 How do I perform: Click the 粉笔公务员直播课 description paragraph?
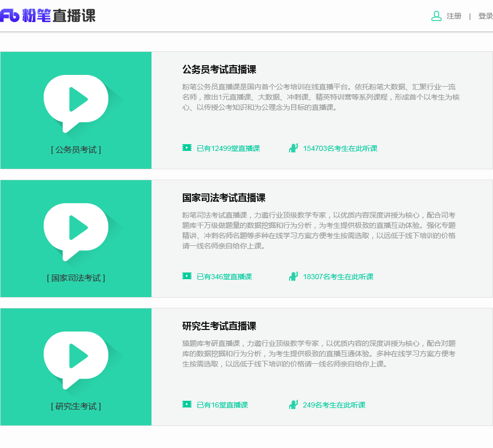tap(320, 97)
